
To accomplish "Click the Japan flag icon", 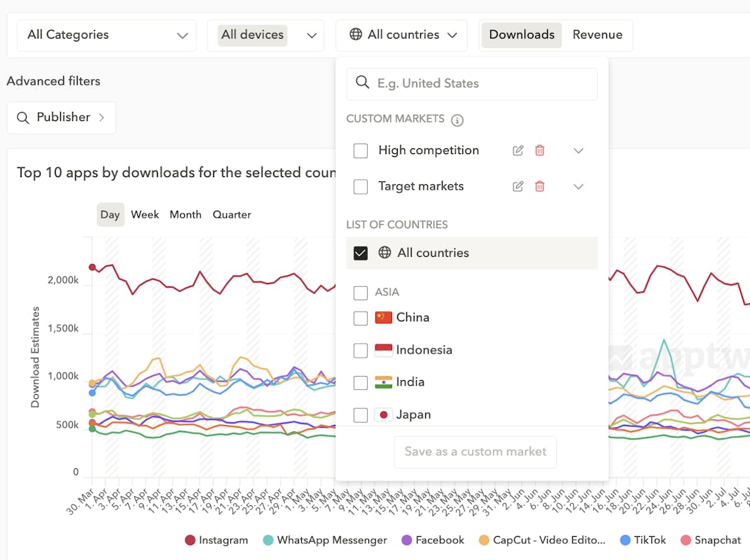I will tap(384, 414).
